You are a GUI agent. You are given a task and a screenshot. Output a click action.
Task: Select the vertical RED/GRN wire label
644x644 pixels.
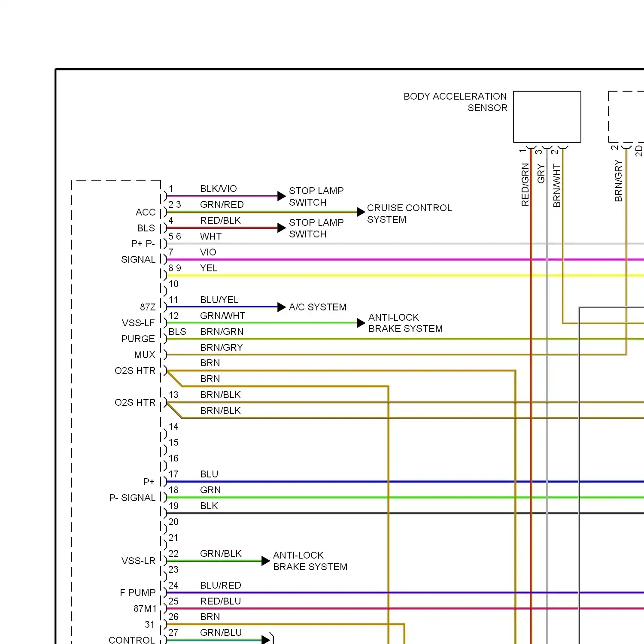click(x=525, y=185)
